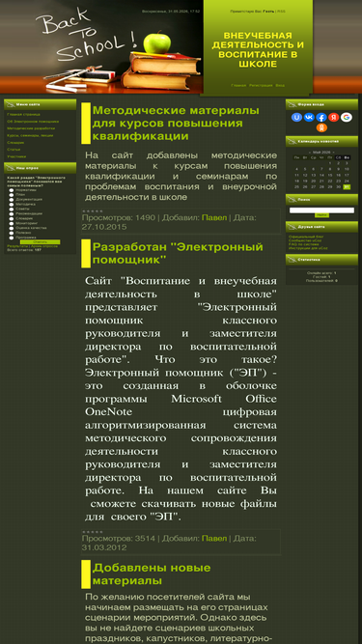The width and height of the screenshot is (362, 644).
Task: Submit the poll answer with the 'Ответить' button
Action: click(x=40, y=242)
